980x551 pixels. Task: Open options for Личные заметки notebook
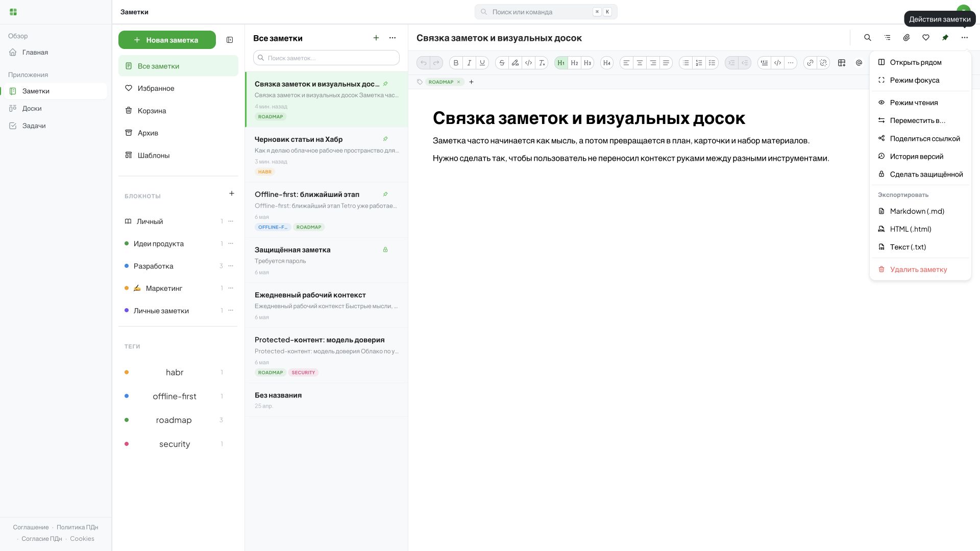coord(231,311)
